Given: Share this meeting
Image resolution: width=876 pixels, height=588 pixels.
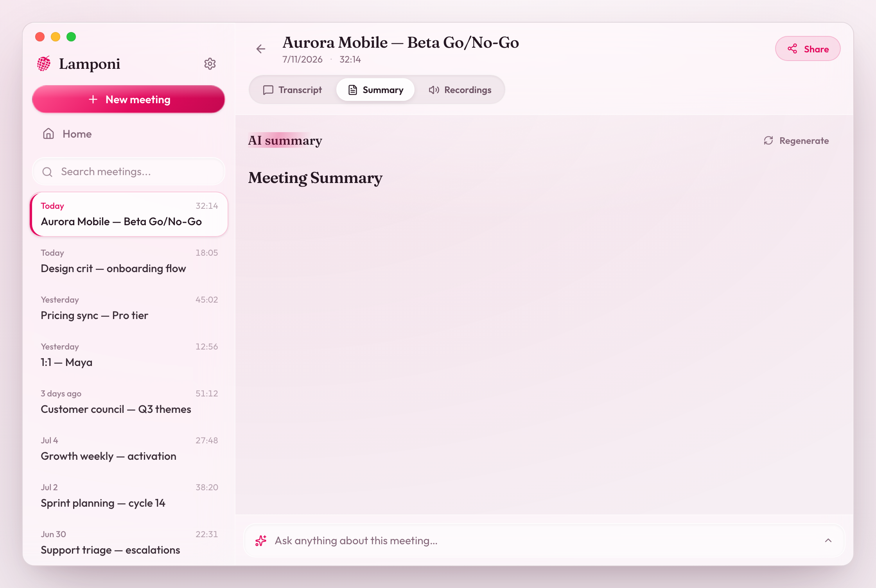Looking at the screenshot, I should [808, 49].
